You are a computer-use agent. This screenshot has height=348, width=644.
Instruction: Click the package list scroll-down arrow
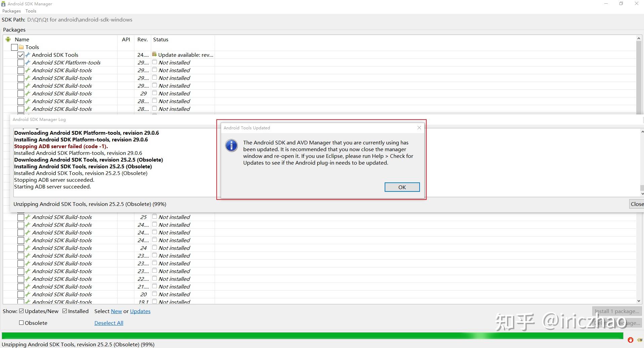pos(639,301)
